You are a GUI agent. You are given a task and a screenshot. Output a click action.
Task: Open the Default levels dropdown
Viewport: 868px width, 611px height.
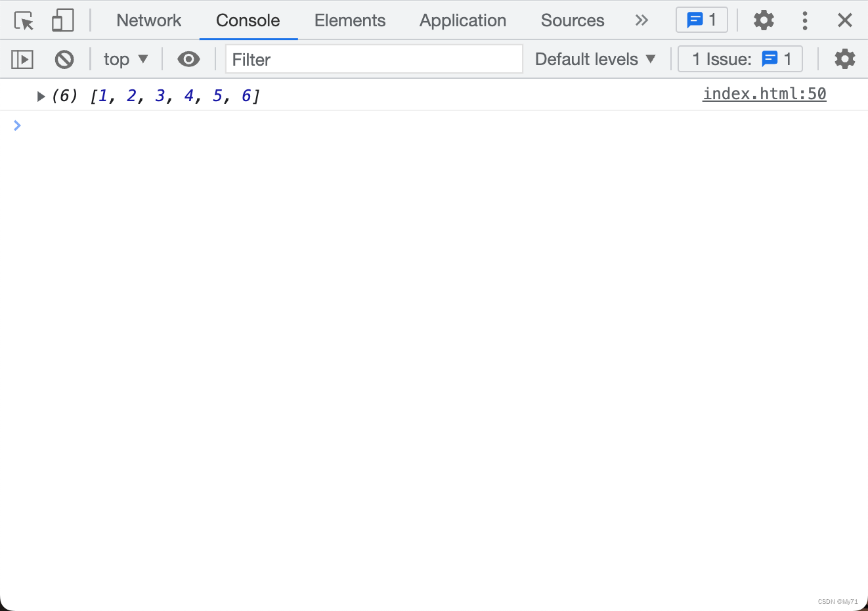click(x=595, y=59)
